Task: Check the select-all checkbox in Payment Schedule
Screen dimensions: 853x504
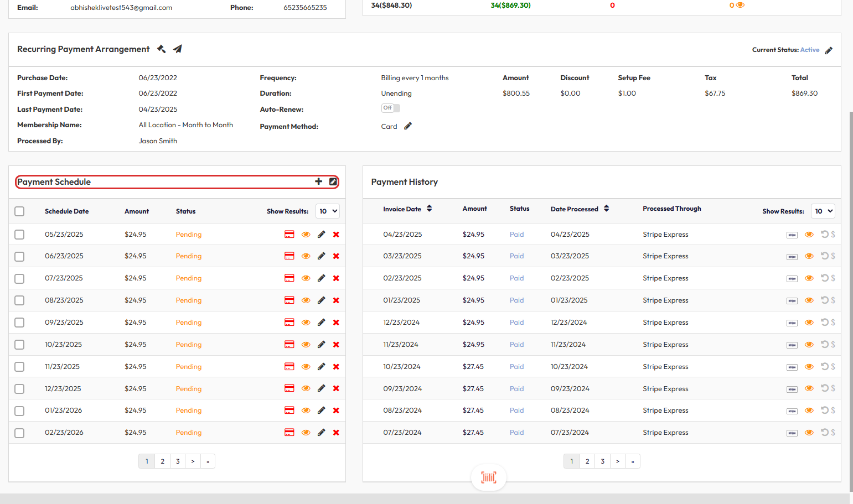Action: 19,211
